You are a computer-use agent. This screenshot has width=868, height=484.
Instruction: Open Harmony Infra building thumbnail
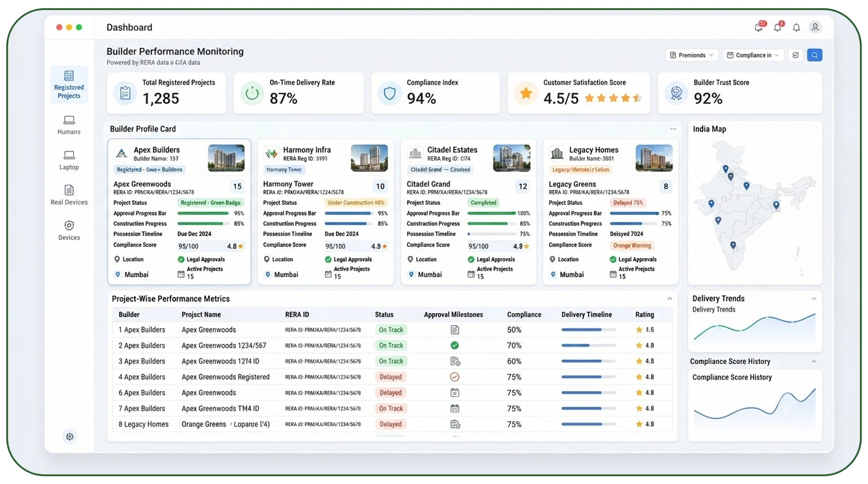[369, 158]
